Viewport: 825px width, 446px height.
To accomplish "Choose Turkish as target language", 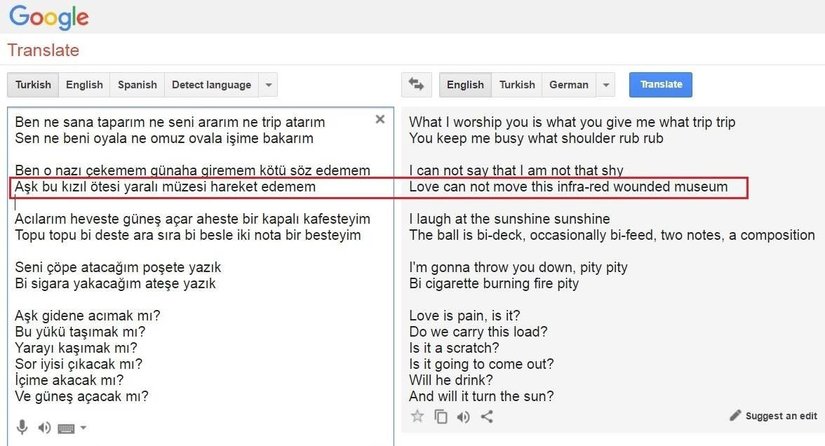I will pos(517,85).
